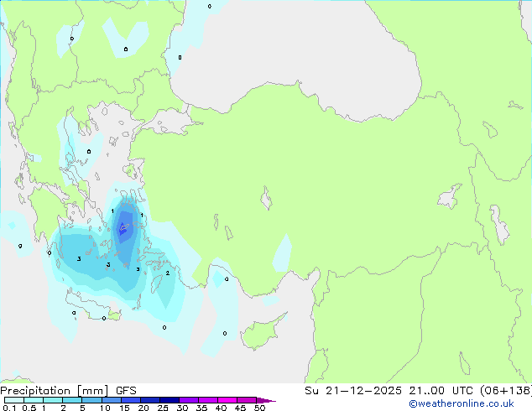Pick the lightest 0.1–0.5 mm legend swatch
Screen dimensions: 532x411
(x=14, y=400)
